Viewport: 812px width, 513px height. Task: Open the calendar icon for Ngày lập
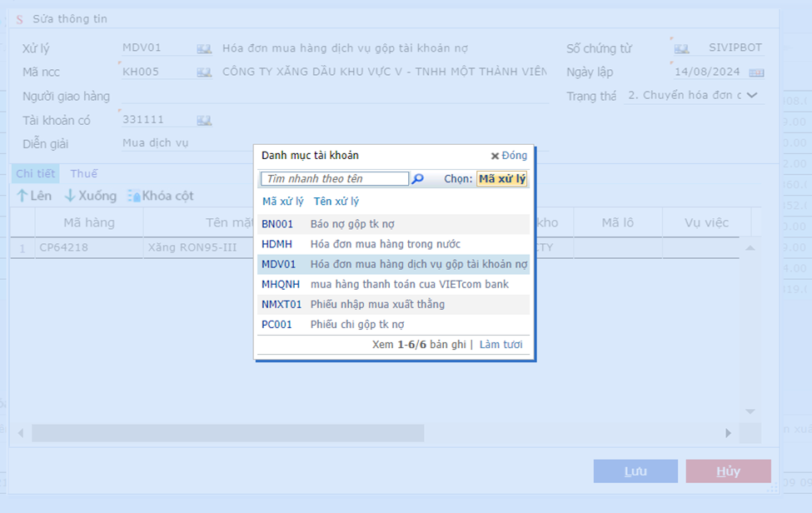[755, 72]
